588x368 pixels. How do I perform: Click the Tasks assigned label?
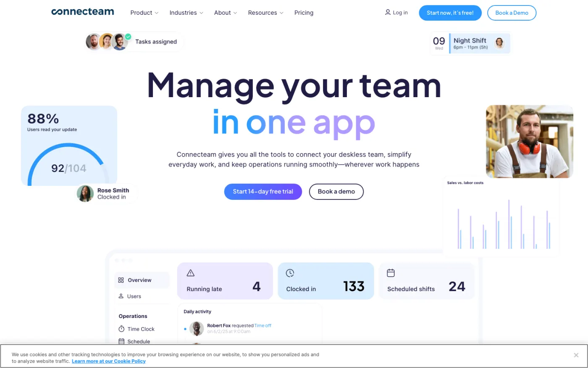pos(156,42)
